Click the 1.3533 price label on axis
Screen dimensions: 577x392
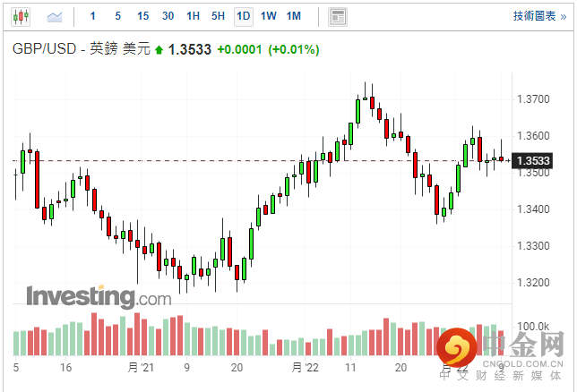coord(532,161)
